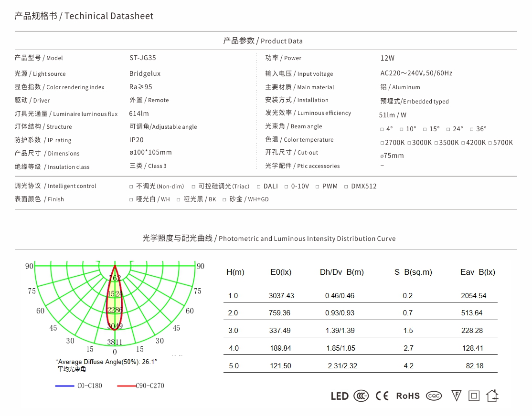This screenshot has height=416, width=532.
Task: Click the RoHS compliance logo
Action: (408, 396)
